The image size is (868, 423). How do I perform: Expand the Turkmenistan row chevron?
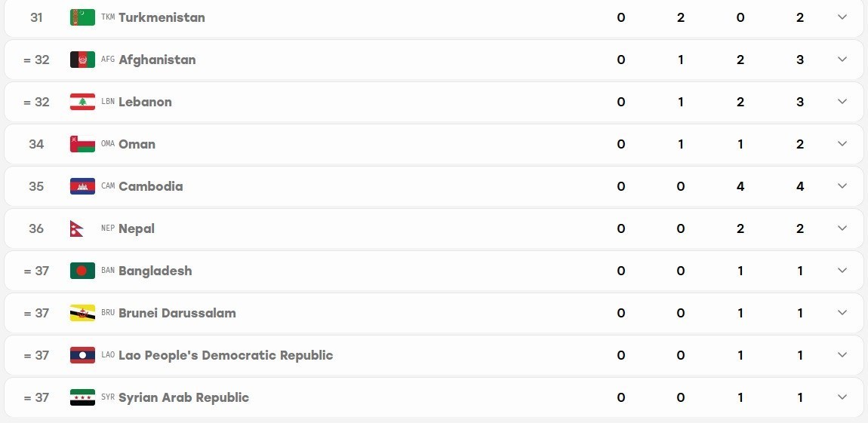click(842, 17)
